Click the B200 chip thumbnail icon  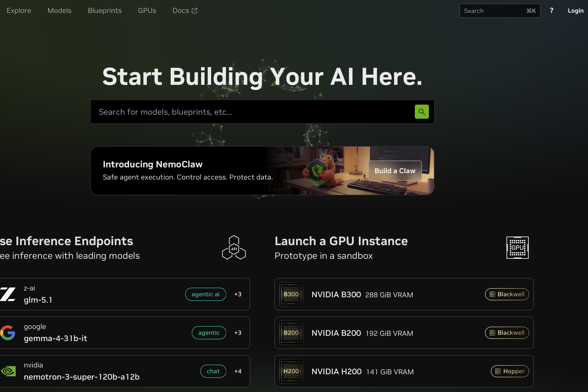pos(291,333)
